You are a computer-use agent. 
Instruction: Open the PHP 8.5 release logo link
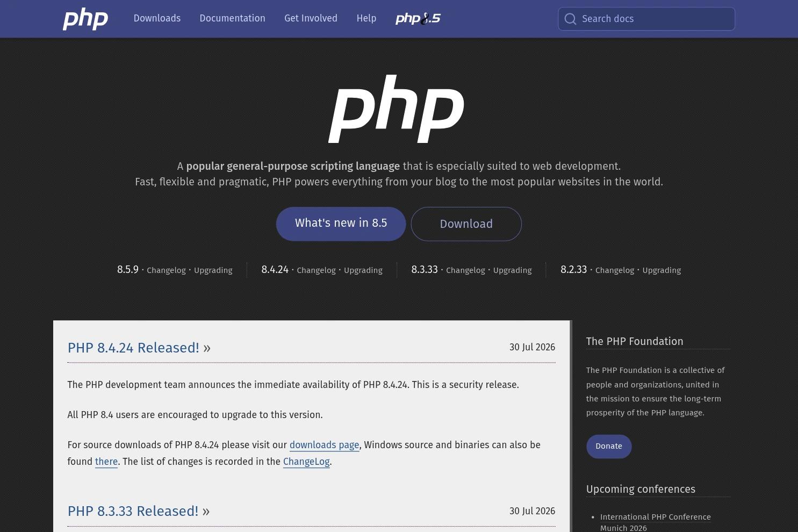[x=418, y=19]
